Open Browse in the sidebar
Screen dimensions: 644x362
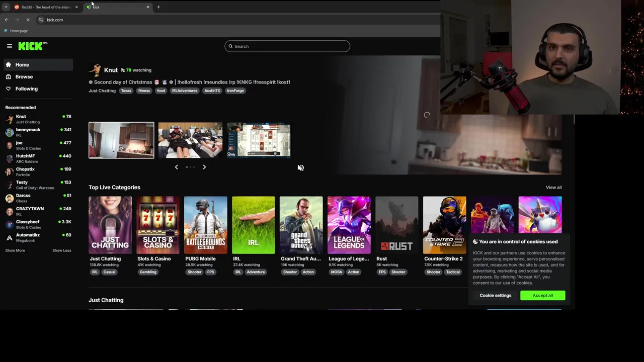pos(38,77)
